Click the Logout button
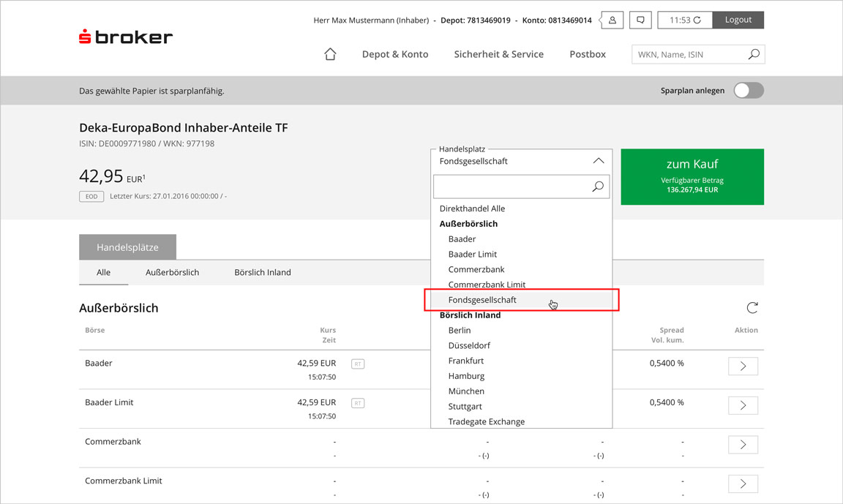 738,20
